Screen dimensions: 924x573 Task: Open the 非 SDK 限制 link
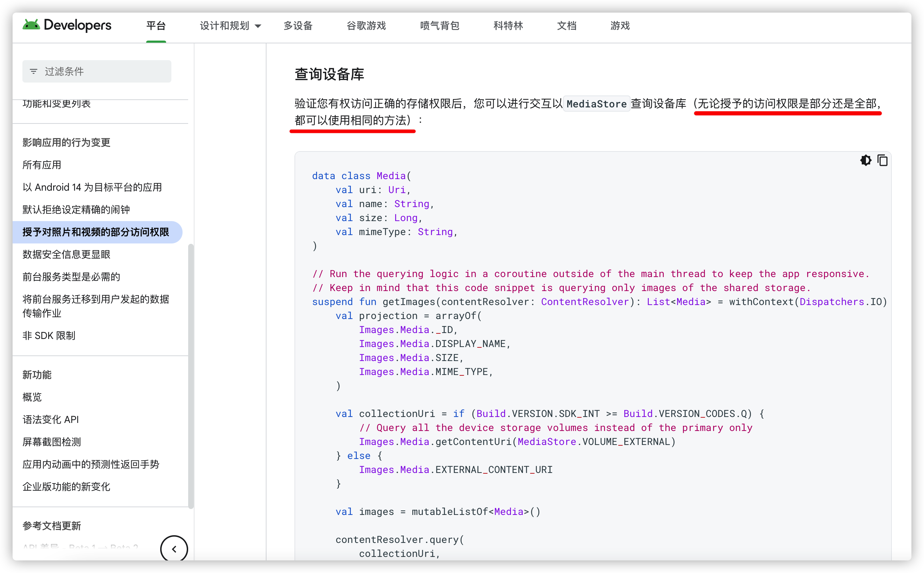[49, 335]
